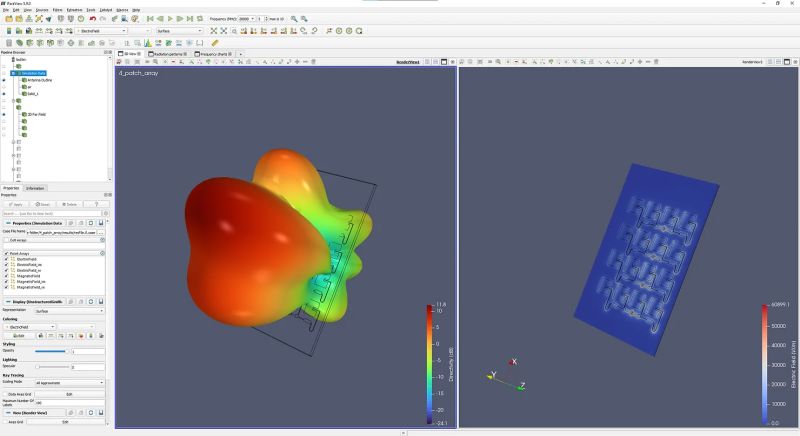Toggle visibility eye for 3D Far Field

click(4, 114)
